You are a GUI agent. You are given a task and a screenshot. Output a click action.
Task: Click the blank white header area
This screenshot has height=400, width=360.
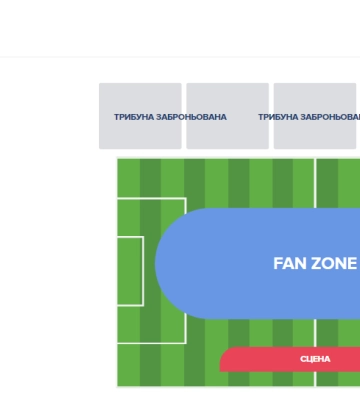click(x=180, y=28)
